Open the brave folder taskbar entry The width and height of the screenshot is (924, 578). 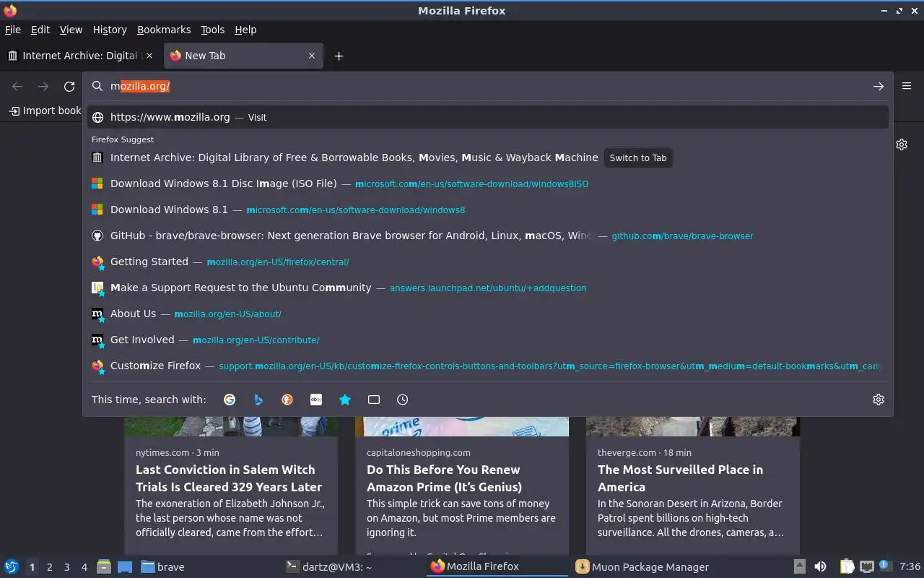(162, 567)
